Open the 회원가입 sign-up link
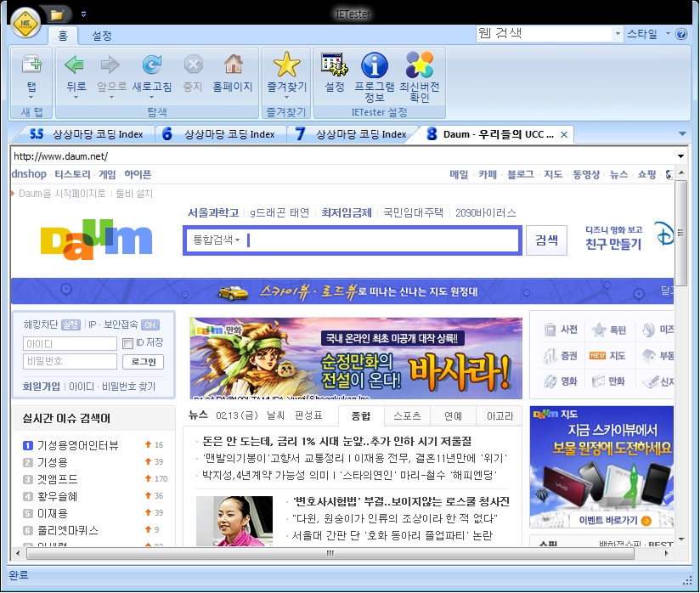Viewport: 700px width, 593px height. pyautogui.click(x=41, y=387)
